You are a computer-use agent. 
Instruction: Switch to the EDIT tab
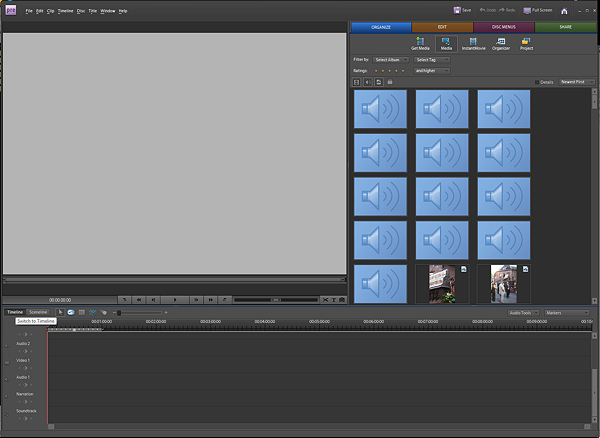point(441,26)
